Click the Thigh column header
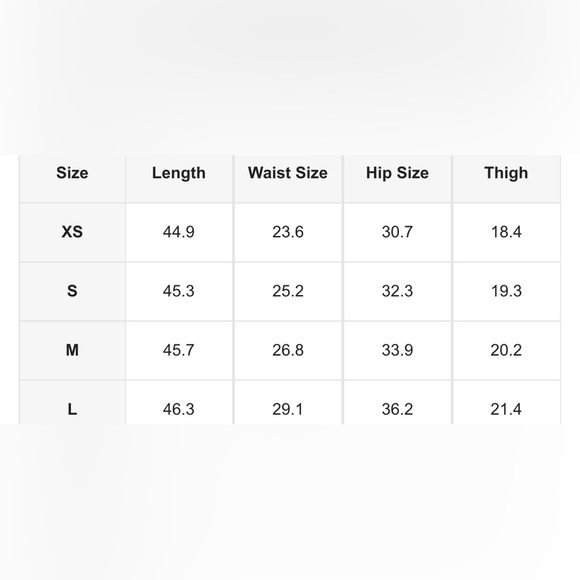 point(506,173)
